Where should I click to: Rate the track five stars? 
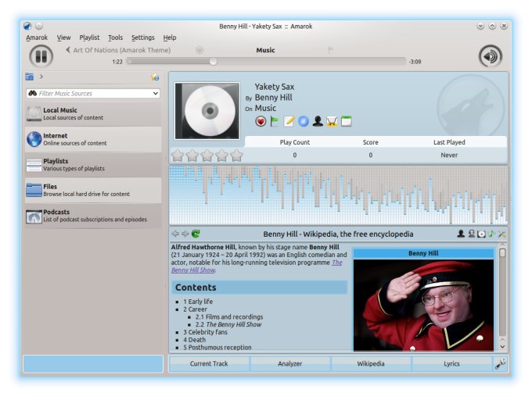tap(236, 156)
